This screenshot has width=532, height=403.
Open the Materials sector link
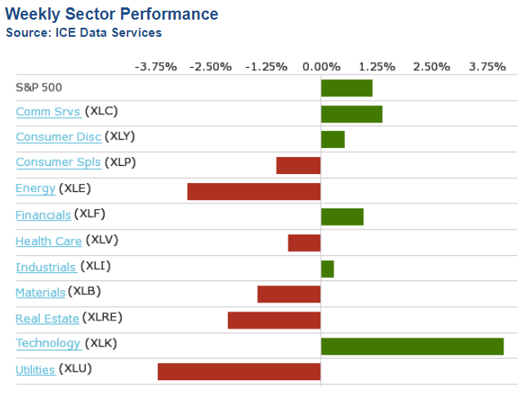[x=40, y=293]
